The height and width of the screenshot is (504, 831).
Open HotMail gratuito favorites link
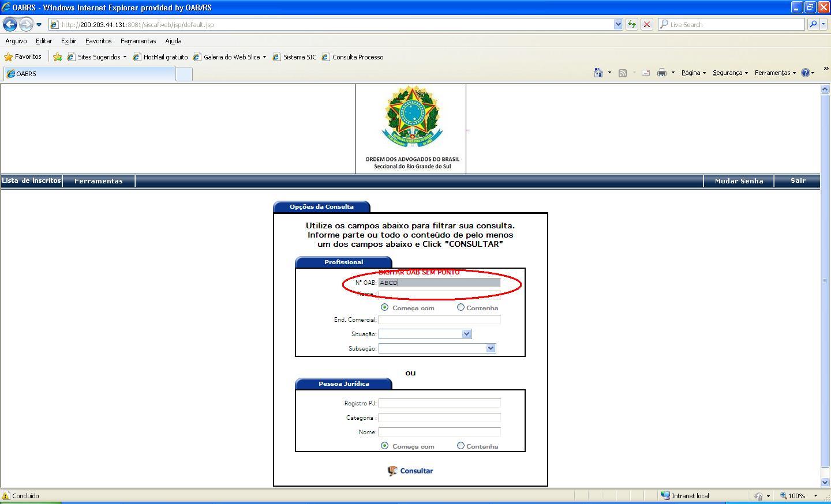(160, 57)
